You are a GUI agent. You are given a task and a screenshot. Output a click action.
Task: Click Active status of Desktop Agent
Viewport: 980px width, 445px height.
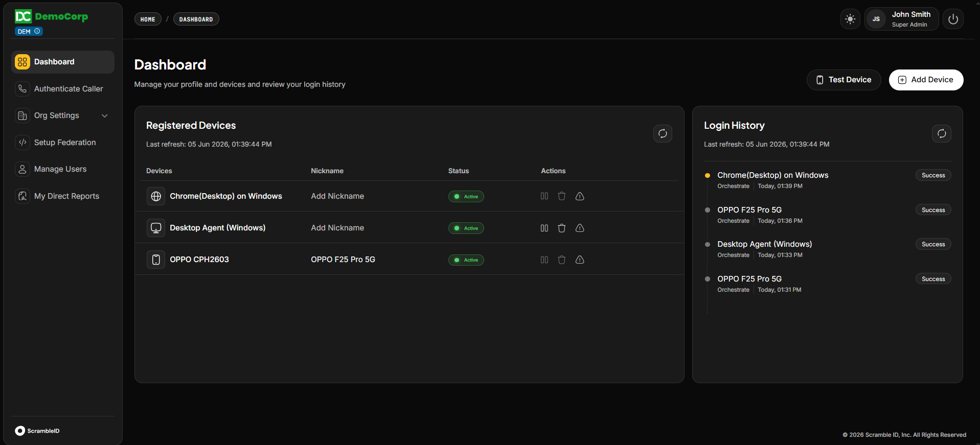click(466, 228)
